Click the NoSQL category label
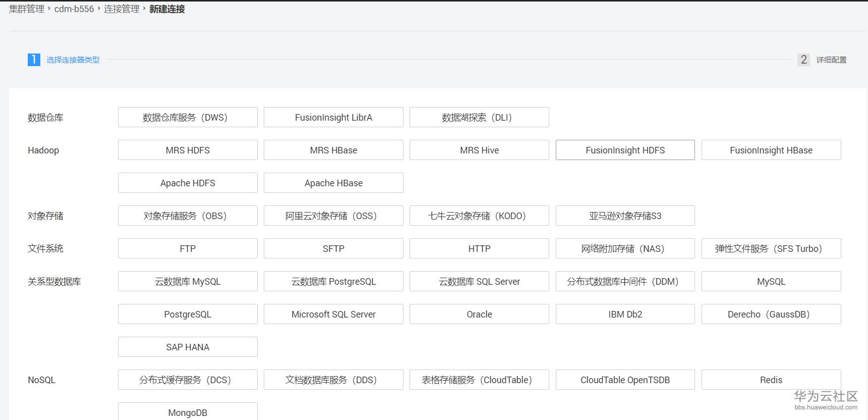This screenshot has width=868, height=420. 41,380
